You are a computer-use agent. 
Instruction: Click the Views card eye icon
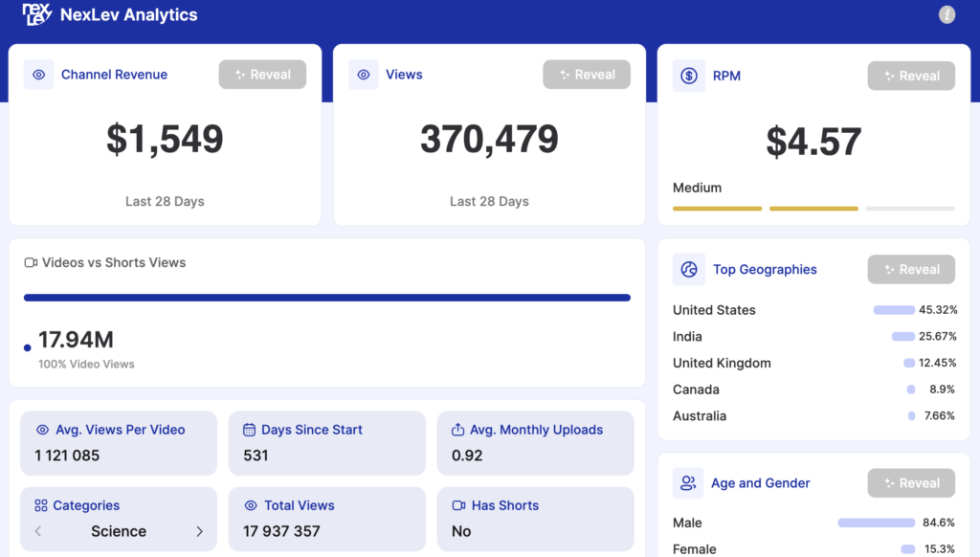pos(363,75)
